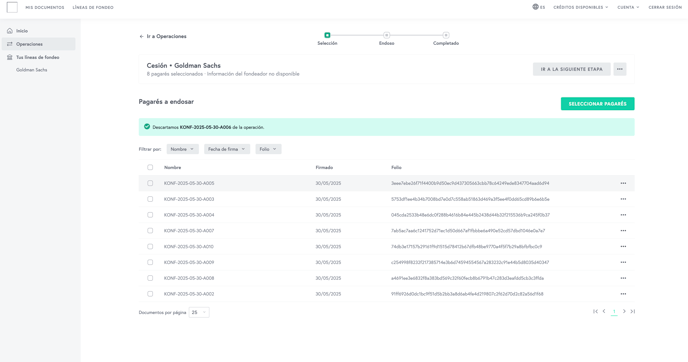Check the box for KONF-2025-05-30-A009
688x362 pixels.
pyautogui.click(x=150, y=262)
